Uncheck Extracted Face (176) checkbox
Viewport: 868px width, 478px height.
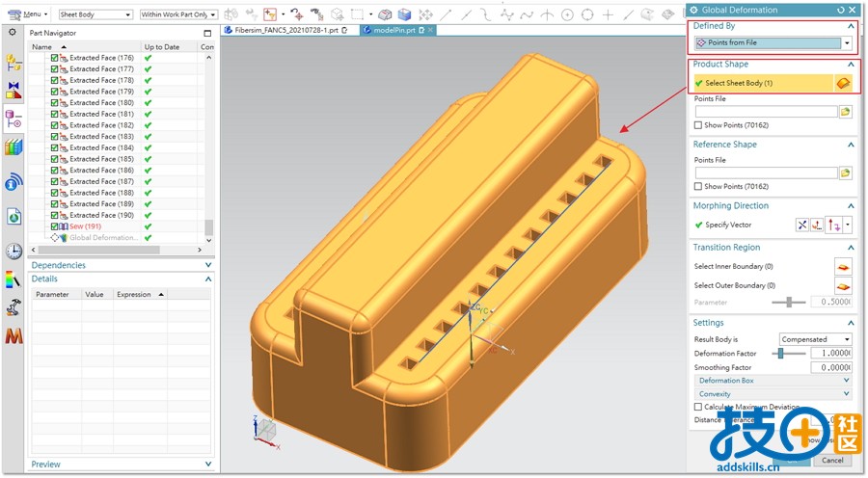point(54,58)
